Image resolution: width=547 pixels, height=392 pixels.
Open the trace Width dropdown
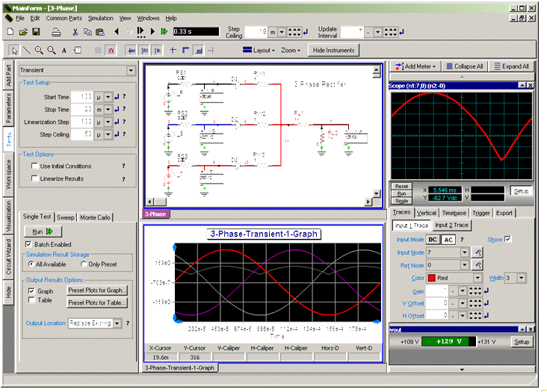[521, 278]
